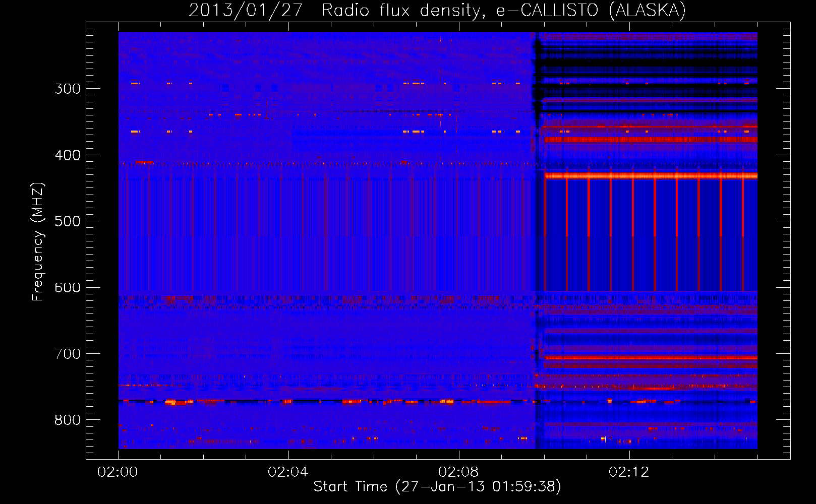Click the 400 frequency tick label
Image resolution: width=816 pixels, height=504 pixels.
pyautogui.click(x=68, y=155)
